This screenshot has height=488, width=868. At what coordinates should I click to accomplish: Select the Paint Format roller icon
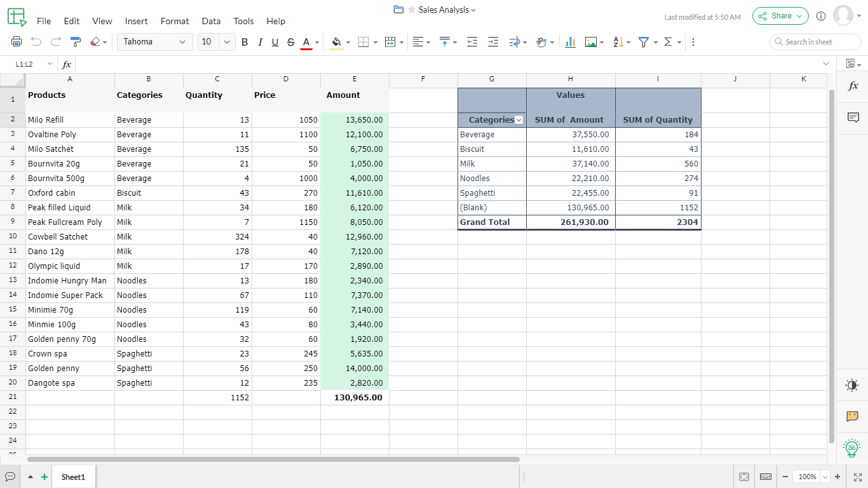76,42
